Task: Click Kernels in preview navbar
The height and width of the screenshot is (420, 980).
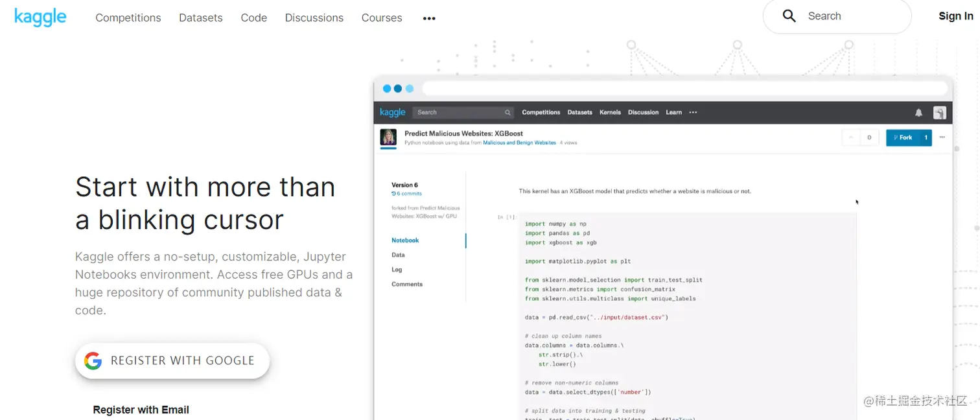Action: click(x=610, y=113)
